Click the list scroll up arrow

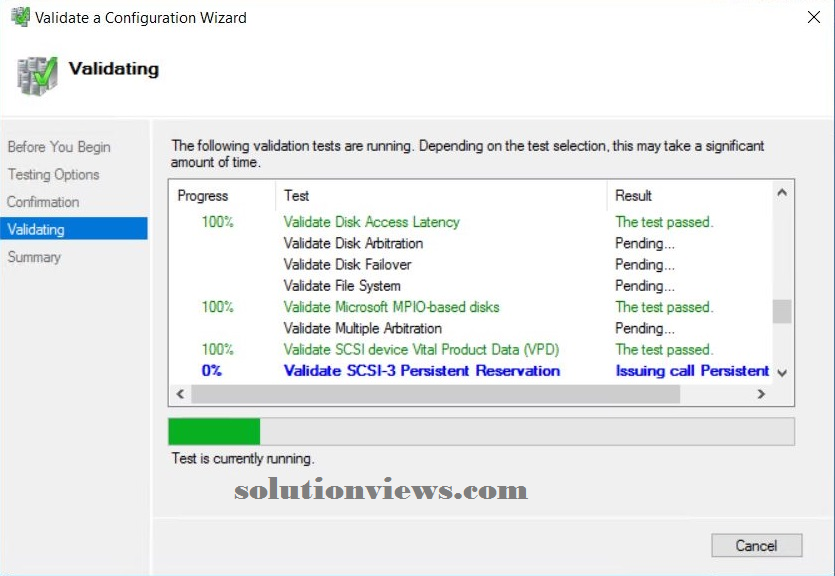point(782,193)
